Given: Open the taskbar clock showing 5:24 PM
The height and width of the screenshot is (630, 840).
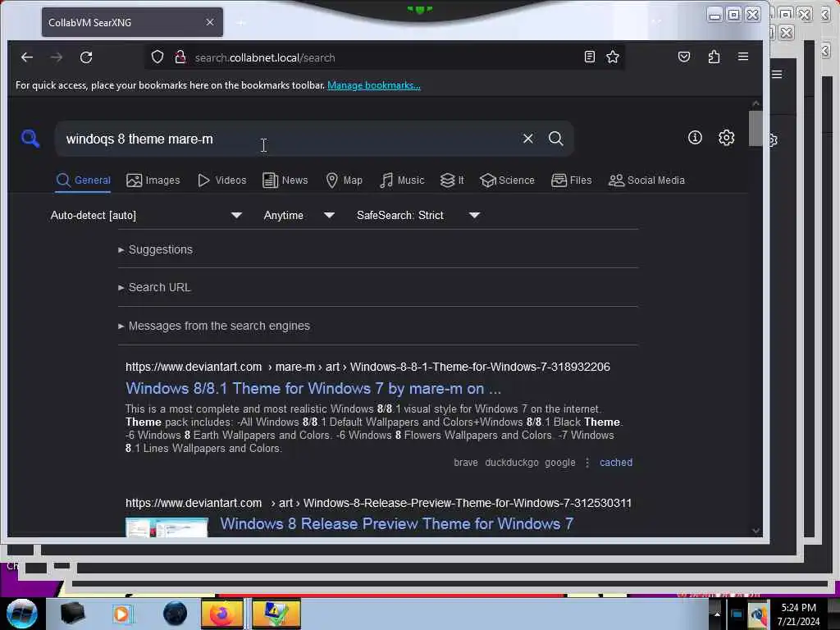Looking at the screenshot, I should click(x=798, y=614).
